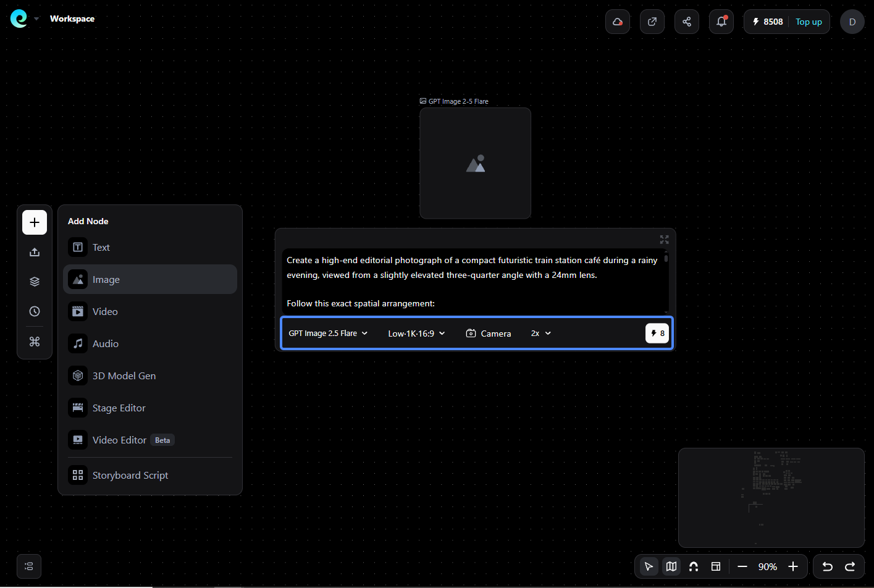Click the 90% zoom level value

(768, 566)
